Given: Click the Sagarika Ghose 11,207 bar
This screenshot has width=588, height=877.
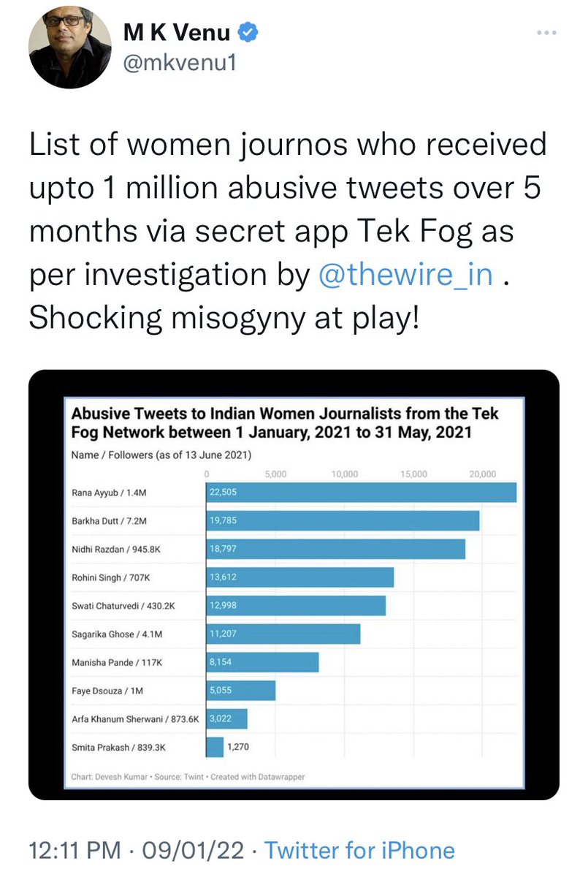Looking at the screenshot, I should pyautogui.click(x=283, y=634).
